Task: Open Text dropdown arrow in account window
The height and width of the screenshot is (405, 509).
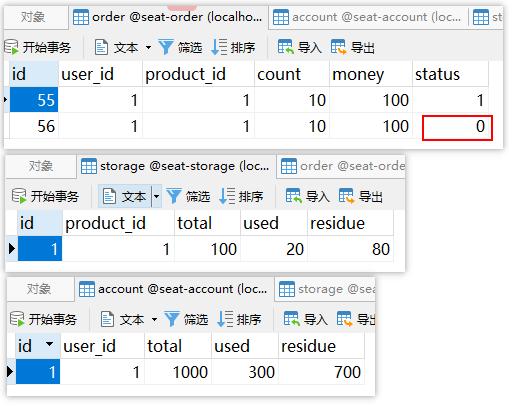Action: tap(154, 319)
